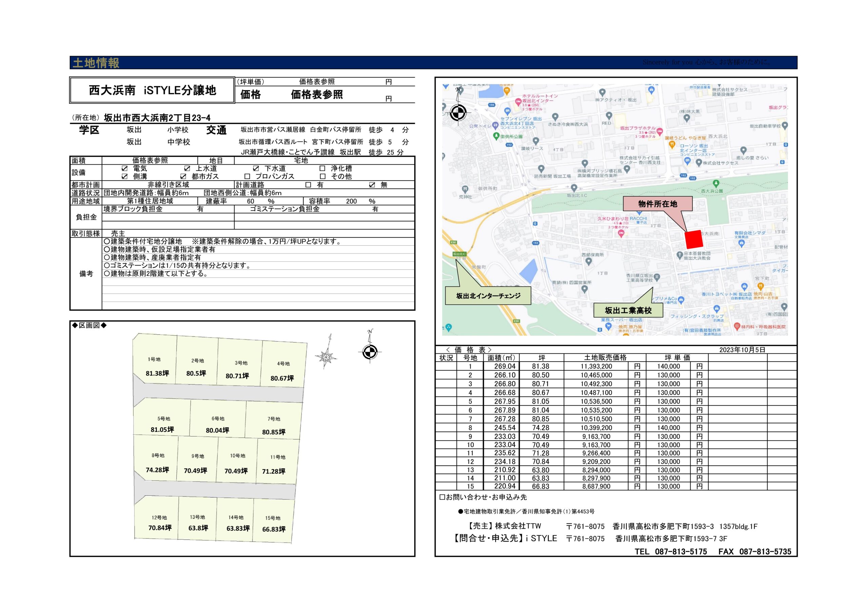Click the ◆区画図◆ heading
This screenshot has width=868, height=613.
[89, 325]
